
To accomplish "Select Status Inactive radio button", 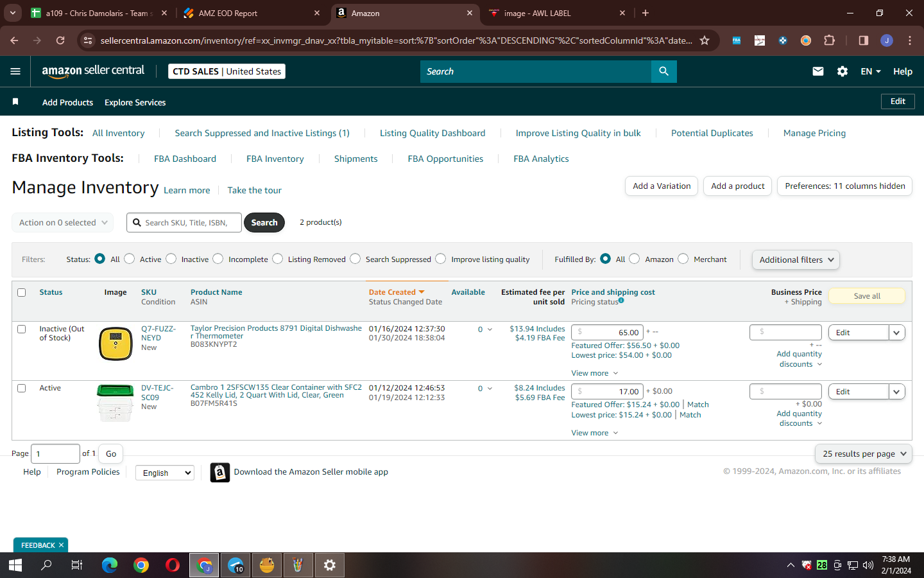I will (x=171, y=259).
